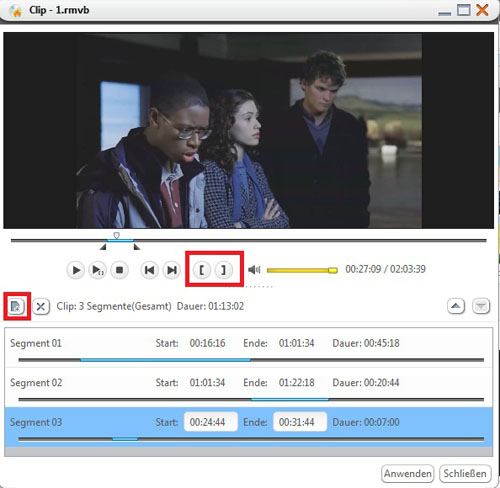Jump to previous frame

pos(149,270)
